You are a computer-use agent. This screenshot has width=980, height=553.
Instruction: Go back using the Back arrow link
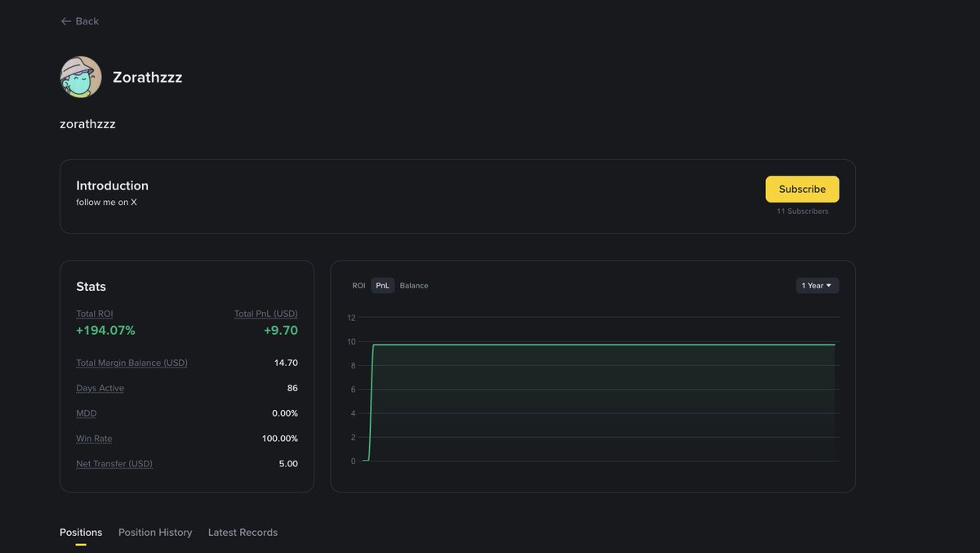click(79, 21)
